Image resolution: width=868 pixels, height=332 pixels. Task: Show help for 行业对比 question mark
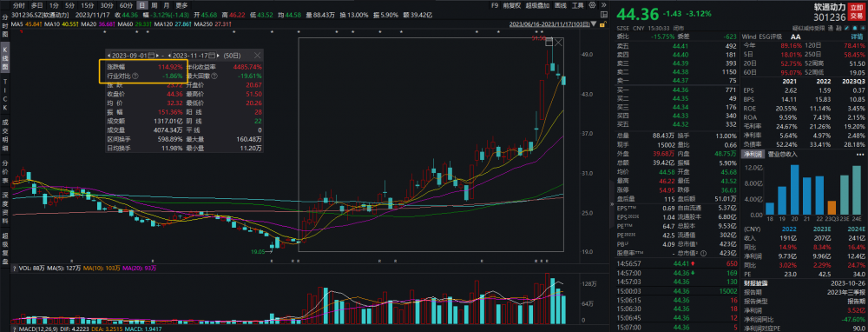tap(135, 76)
